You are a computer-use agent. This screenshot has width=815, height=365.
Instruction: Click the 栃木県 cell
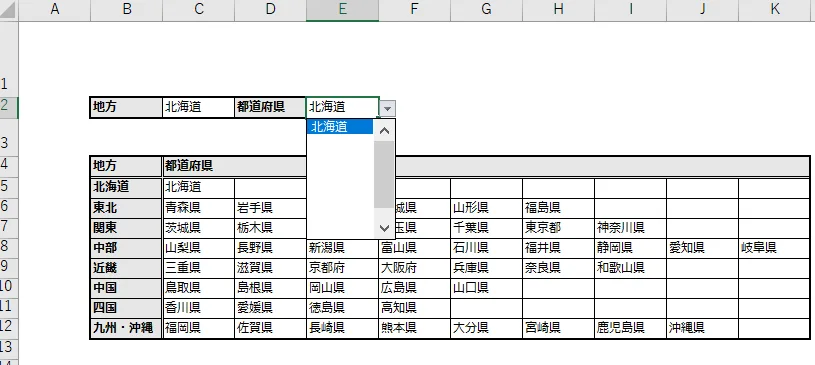[x=270, y=228]
